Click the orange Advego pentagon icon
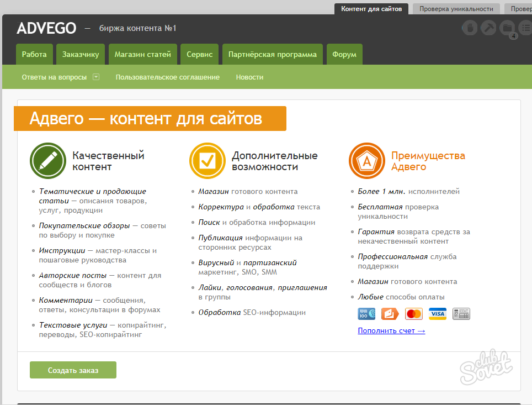Screen dimensions: 532x405 tap(367, 161)
